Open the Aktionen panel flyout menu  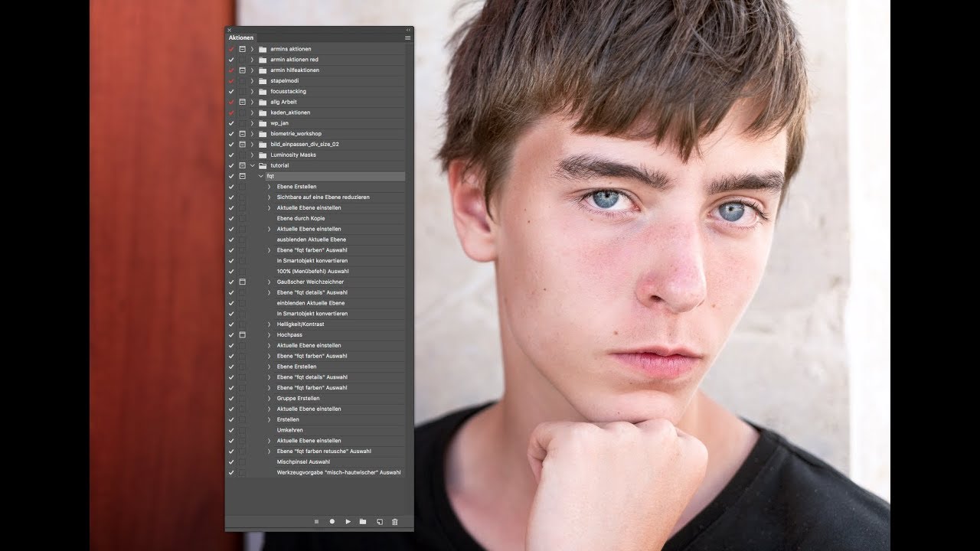click(407, 37)
